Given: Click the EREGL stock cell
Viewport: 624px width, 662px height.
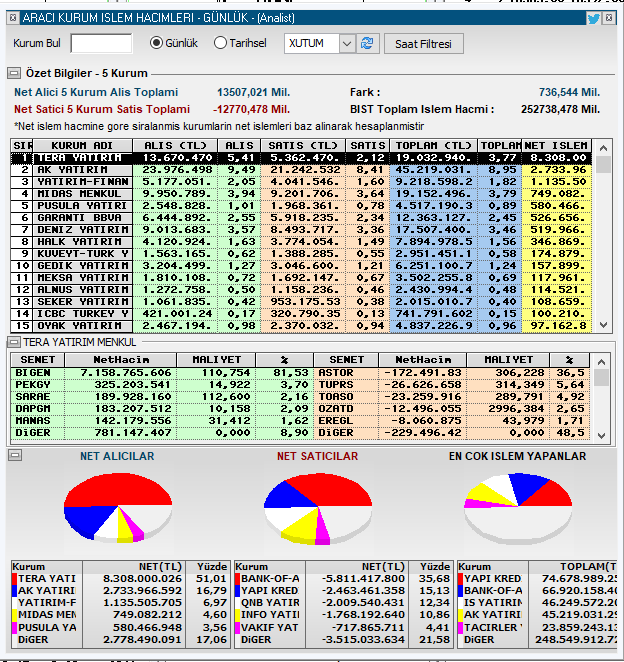Looking at the screenshot, I should pos(346,421).
